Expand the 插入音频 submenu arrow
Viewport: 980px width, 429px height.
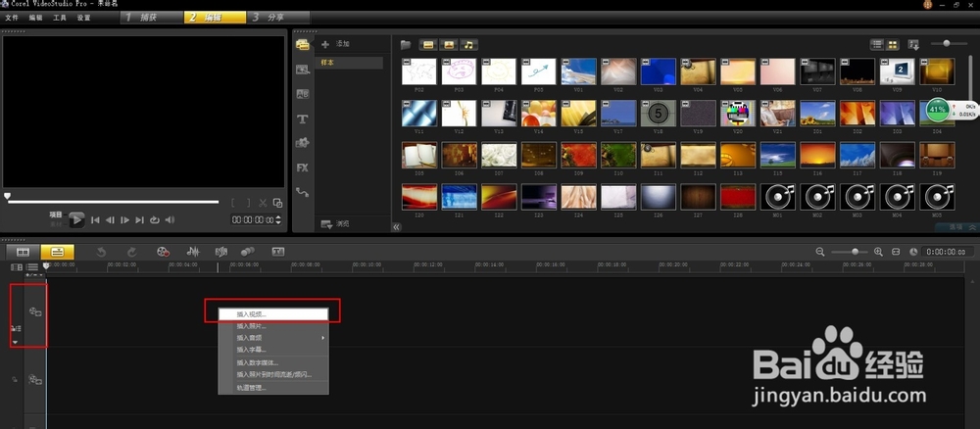(323, 338)
